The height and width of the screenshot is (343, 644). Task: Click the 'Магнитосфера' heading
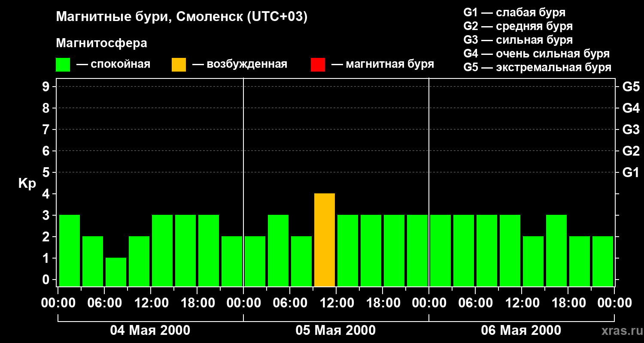101,43
